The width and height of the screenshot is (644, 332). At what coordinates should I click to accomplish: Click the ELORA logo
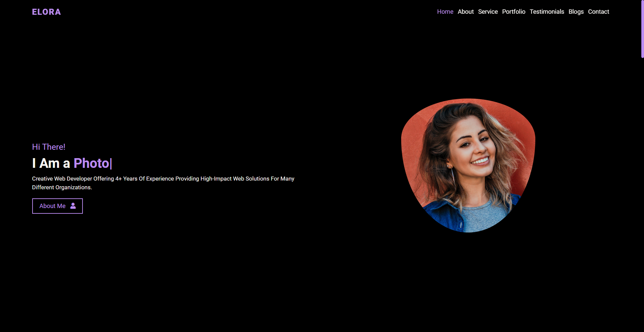pyautogui.click(x=46, y=12)
